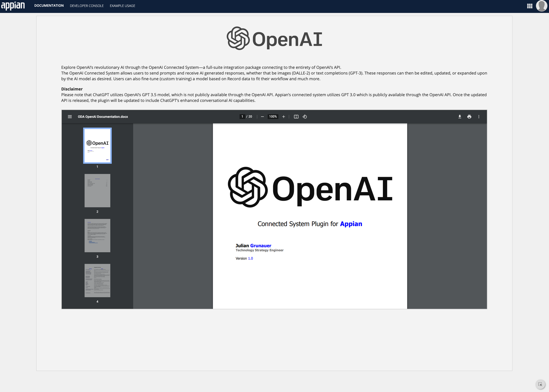Select page 2 thumbnail

(97, 191)
